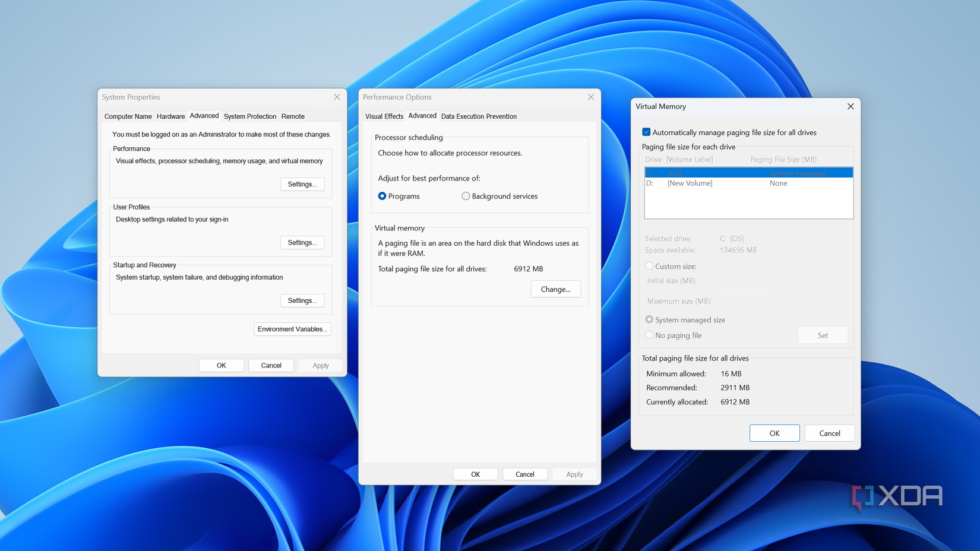Viewport: 980px width, 551px height.
Task: Open the Computer Name tab
Action: (127, 116)
